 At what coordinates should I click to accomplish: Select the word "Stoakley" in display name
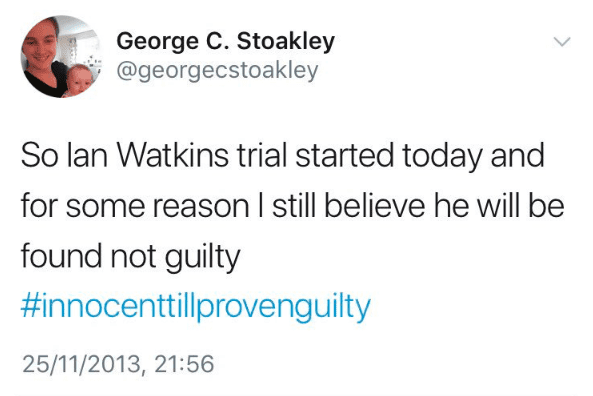(286, 41)
